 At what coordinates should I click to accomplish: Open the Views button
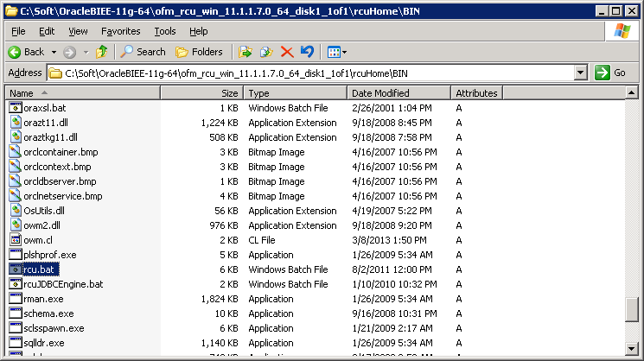coord(334,52)
